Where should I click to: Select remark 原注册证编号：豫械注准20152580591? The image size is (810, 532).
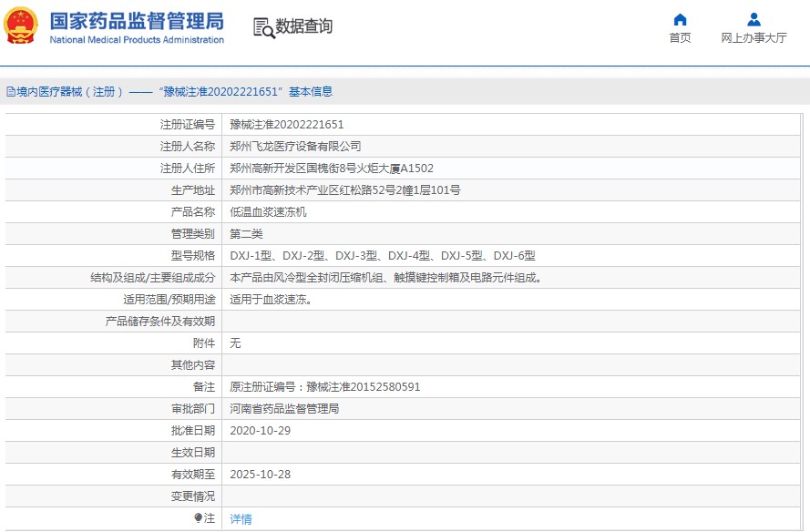325,387
